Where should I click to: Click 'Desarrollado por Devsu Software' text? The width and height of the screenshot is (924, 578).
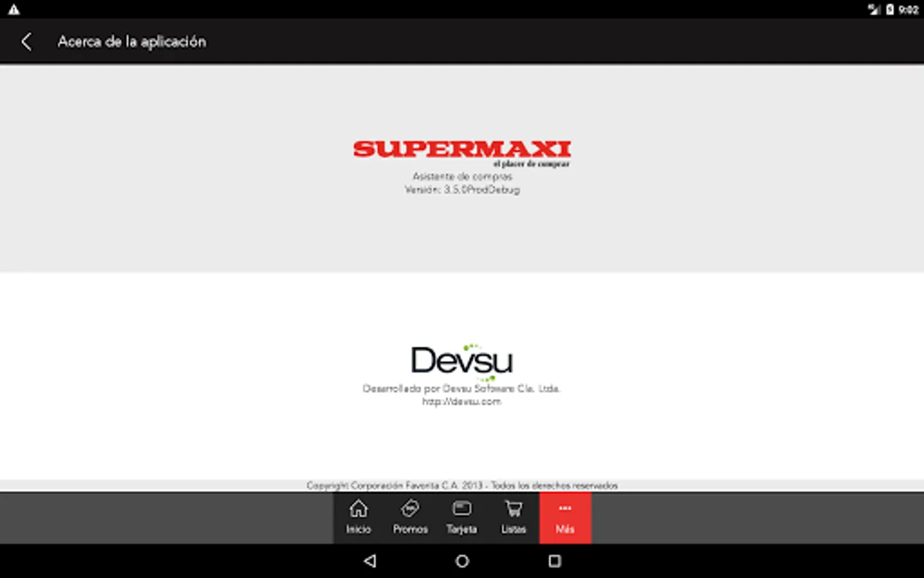pos(461,389)
